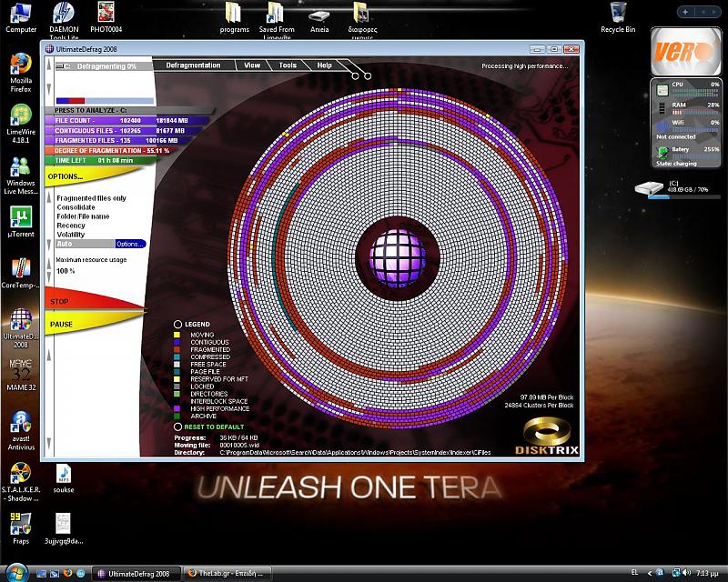Select the Volatility method
The image size is (728, 582).
71,235
